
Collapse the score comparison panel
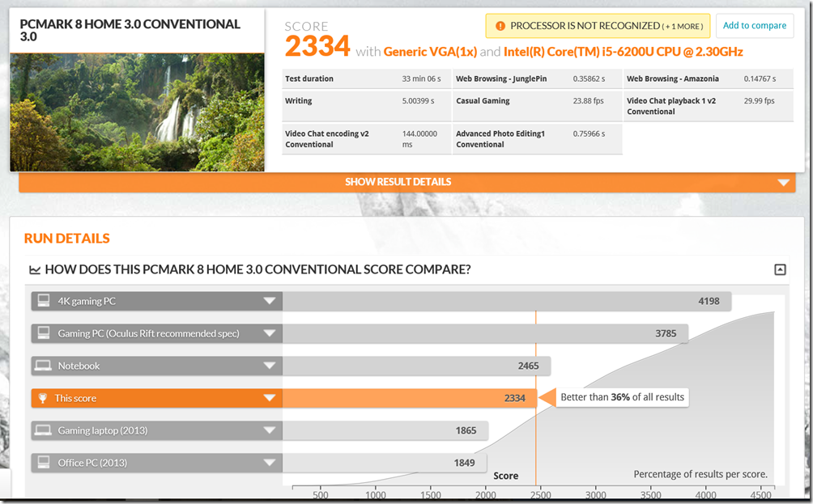point(780,270)
